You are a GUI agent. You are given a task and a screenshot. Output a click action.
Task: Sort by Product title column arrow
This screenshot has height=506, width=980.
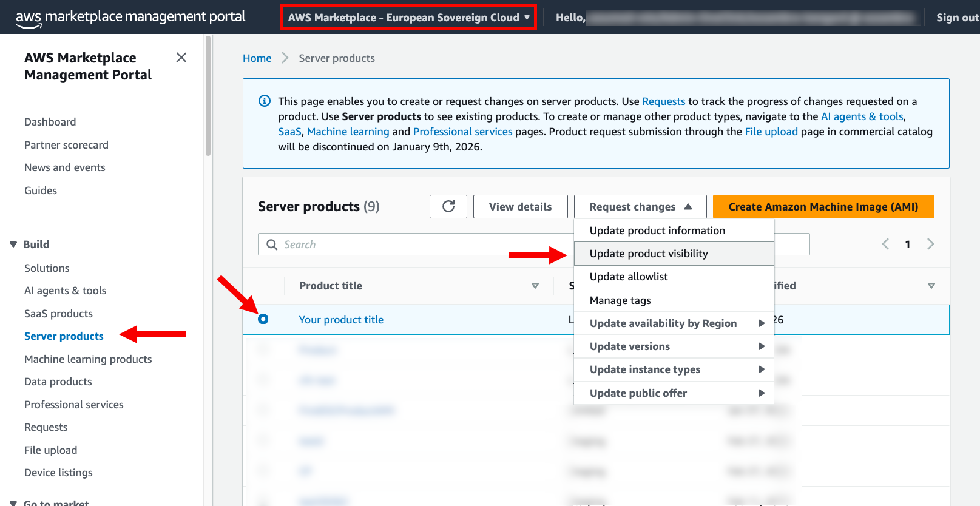click(x=535, y=286)
